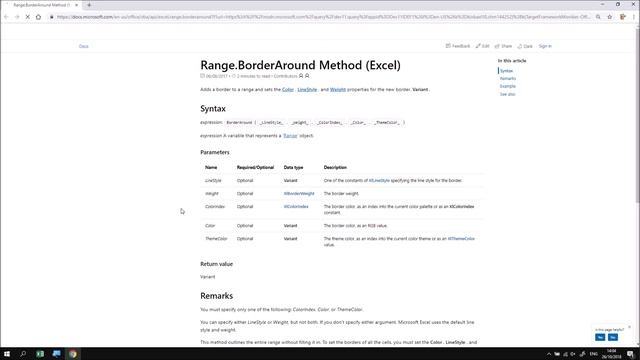Jump to See also in this article
The image size is (640, 360).
(507, 94)
